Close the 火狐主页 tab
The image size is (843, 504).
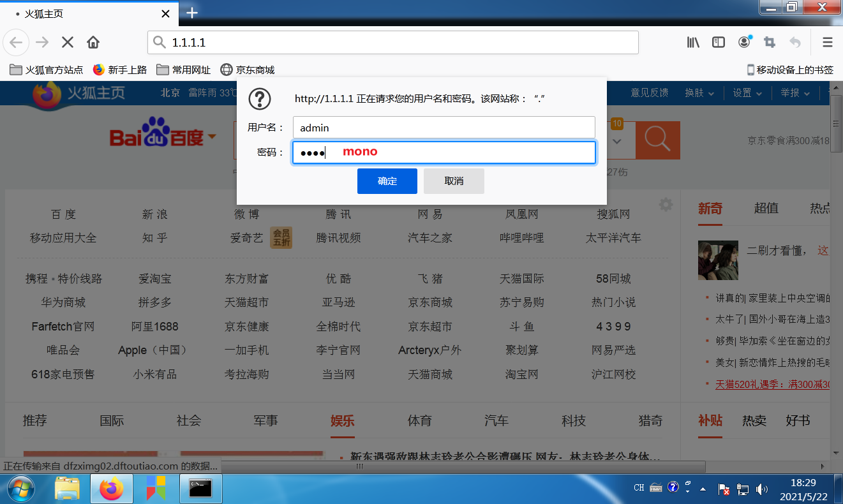pyautogui.click(x=165, y=13)
